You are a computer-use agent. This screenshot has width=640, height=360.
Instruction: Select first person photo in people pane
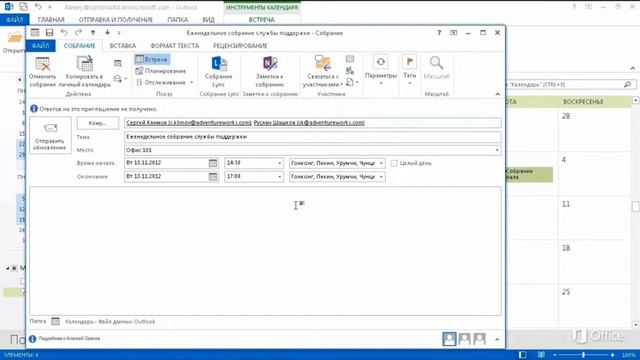pyautogui.click(x=449, y=339)
